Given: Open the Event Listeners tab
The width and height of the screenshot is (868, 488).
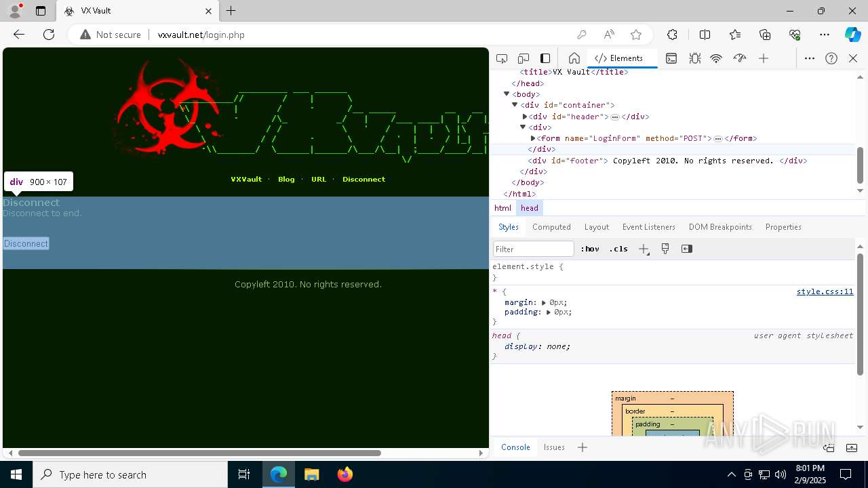Looking at the screenshot, I should (x=649, y=227).
